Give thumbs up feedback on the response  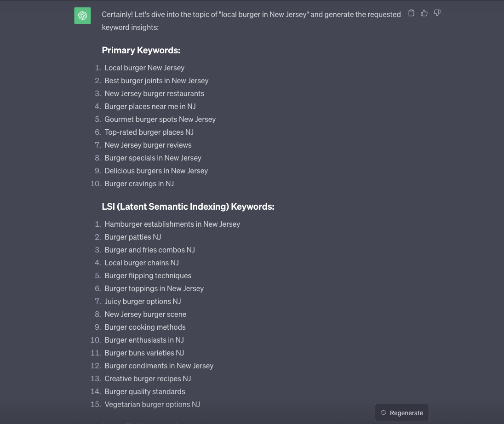coord(424,13)
